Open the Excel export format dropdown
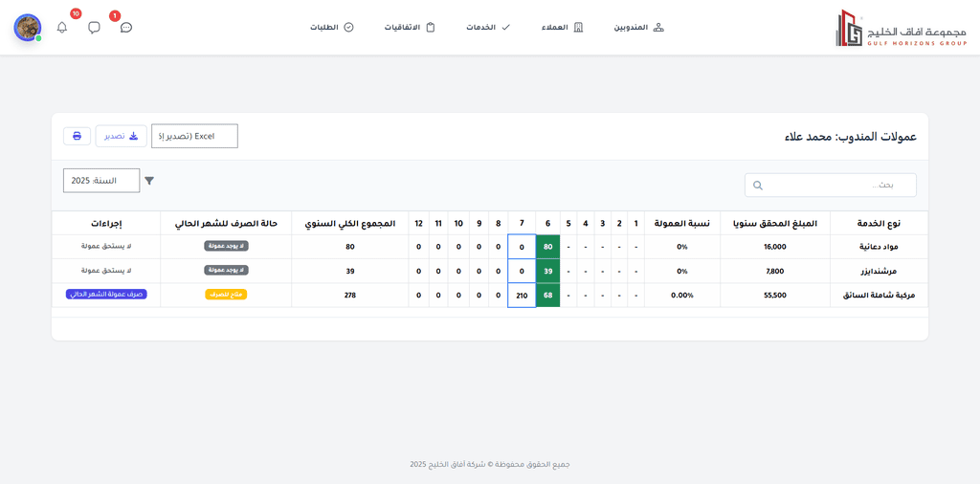 tap(194, 136)
